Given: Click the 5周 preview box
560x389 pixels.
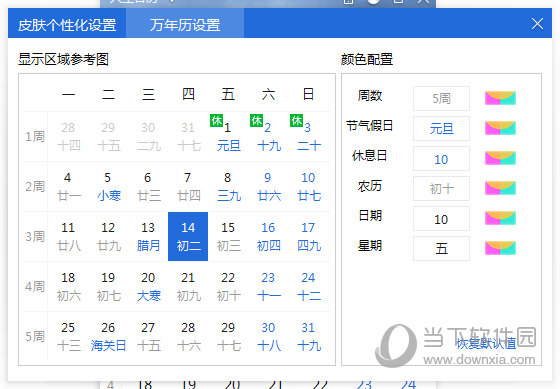Looking at the screenshot, I should click(441, 98).
